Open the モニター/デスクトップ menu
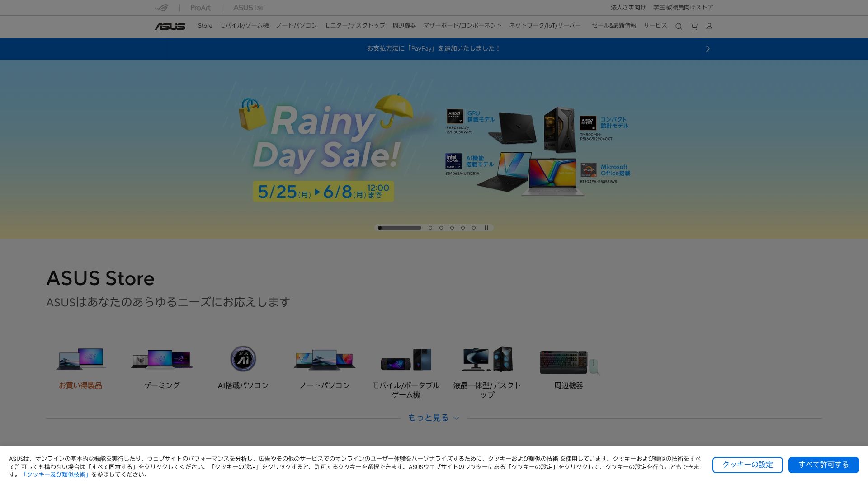Viewport: 868px width, 488px height. click(355, 26)
